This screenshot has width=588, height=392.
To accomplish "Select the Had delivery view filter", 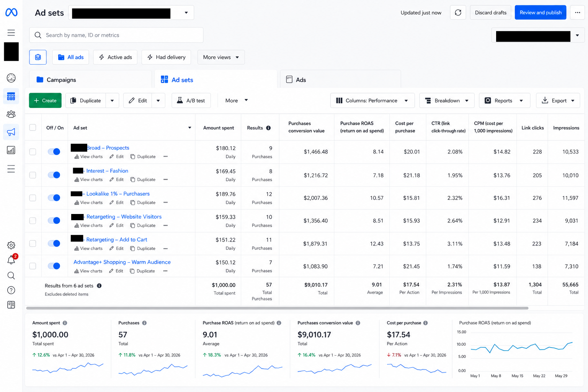I will point(167,57).
